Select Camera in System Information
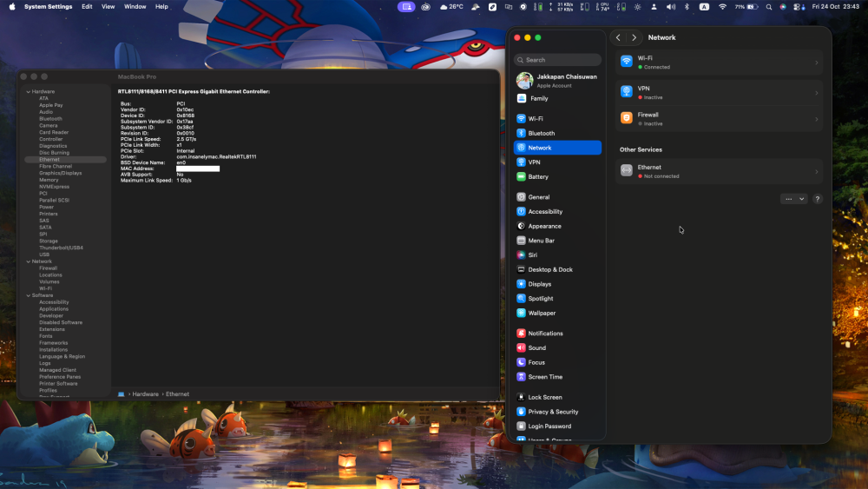Screen dimensions: 868x489 tap(48, 126)
